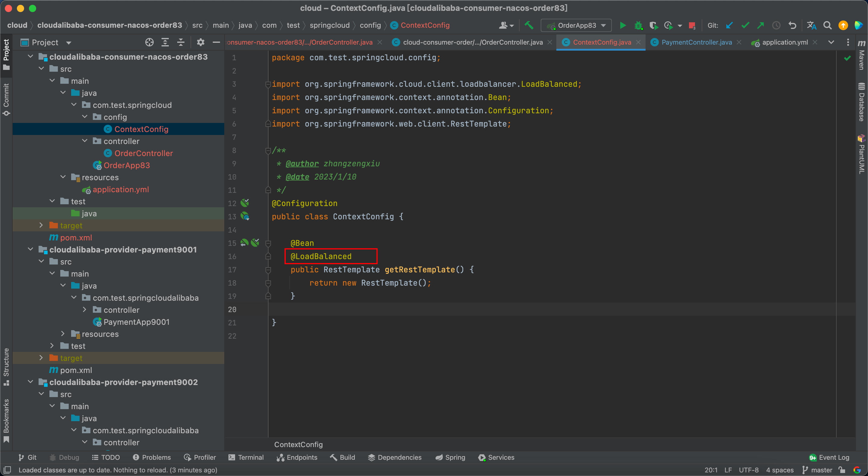Viewport: 868px width, 476px height.
Task: Open the Terminal tool window
Action: pyautogui.click(x=246, y=457)
